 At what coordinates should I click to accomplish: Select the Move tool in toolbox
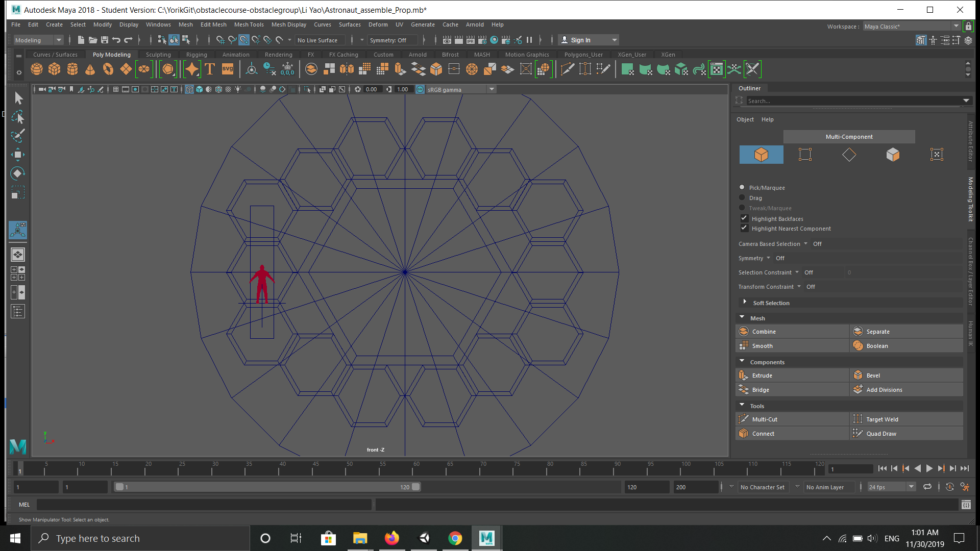18,155
